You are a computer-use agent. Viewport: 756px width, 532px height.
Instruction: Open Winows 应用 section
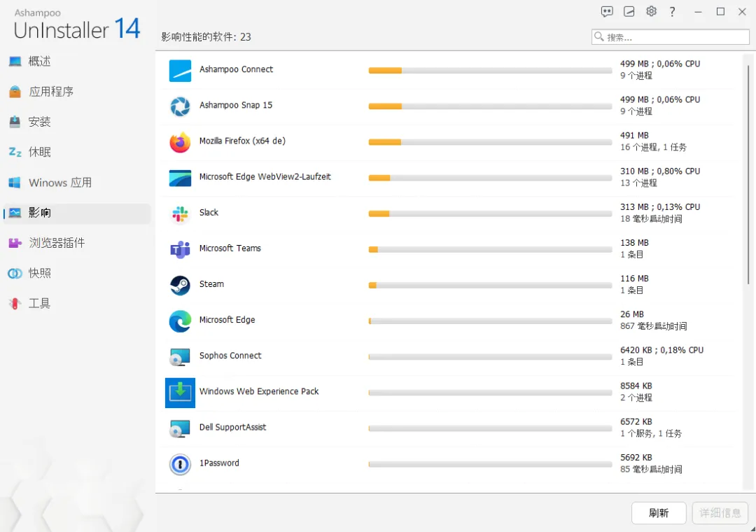(x=77, y=182)
